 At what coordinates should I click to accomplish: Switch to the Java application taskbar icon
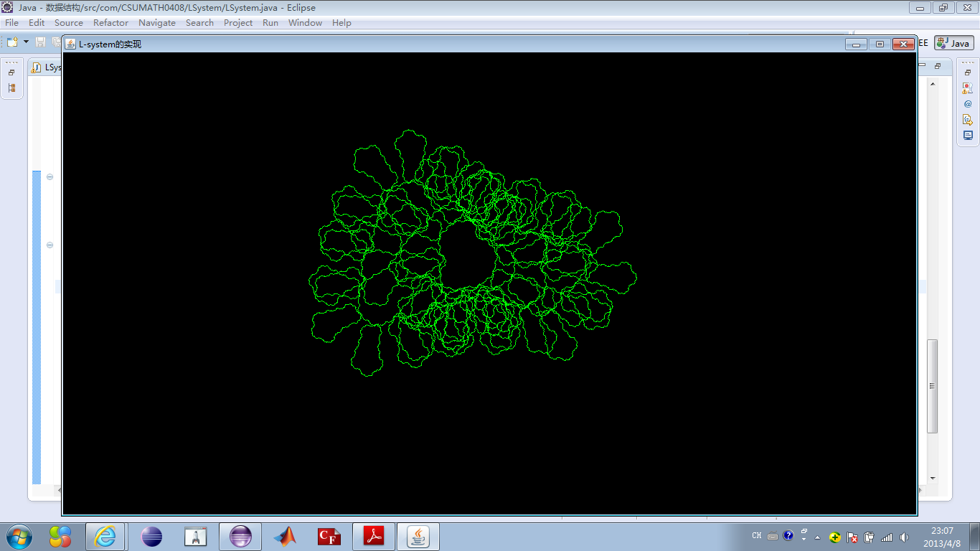(x=418, y=536)
